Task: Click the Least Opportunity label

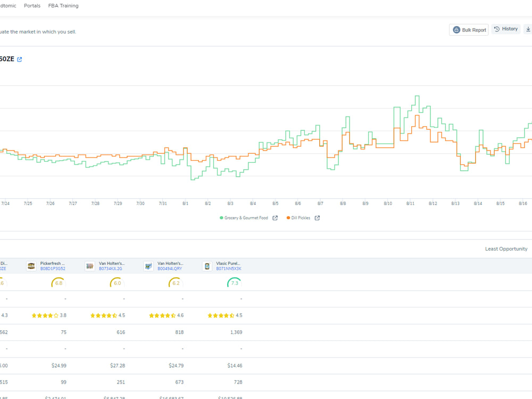Action: (x=506, y=248)
